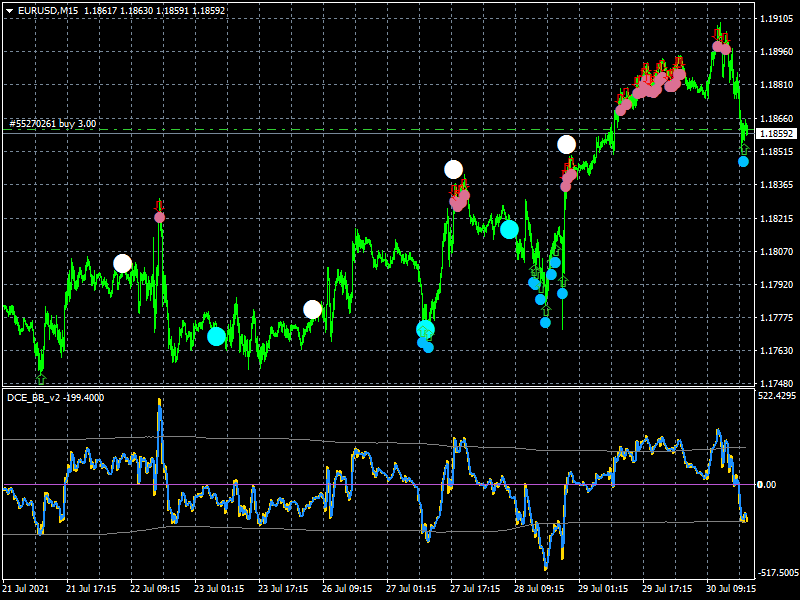Click large cyan circle near 1.18215 on 28 Jul
800x600 pixels.
click(x=509, y=229)
